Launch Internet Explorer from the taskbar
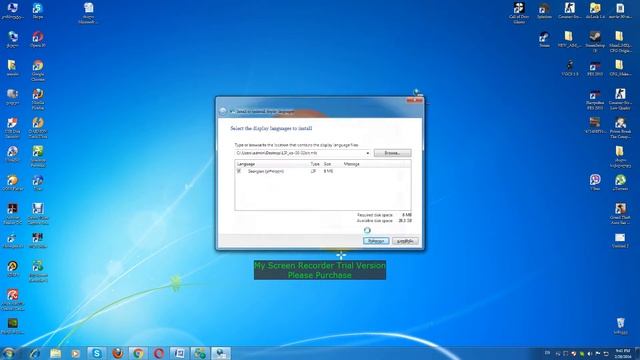Image resolution: width=640 pixels, height=360 pixels. click(x=35, y=353)
